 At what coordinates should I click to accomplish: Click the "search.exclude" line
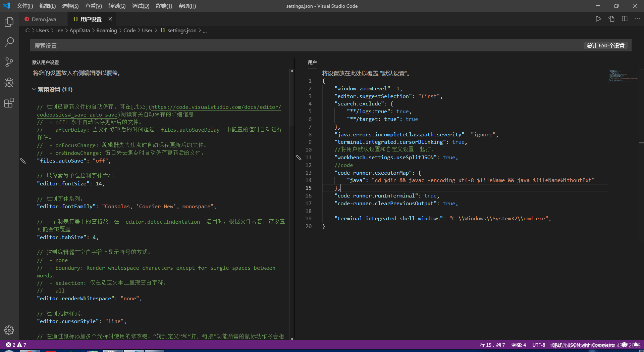[x=364, y=104]
